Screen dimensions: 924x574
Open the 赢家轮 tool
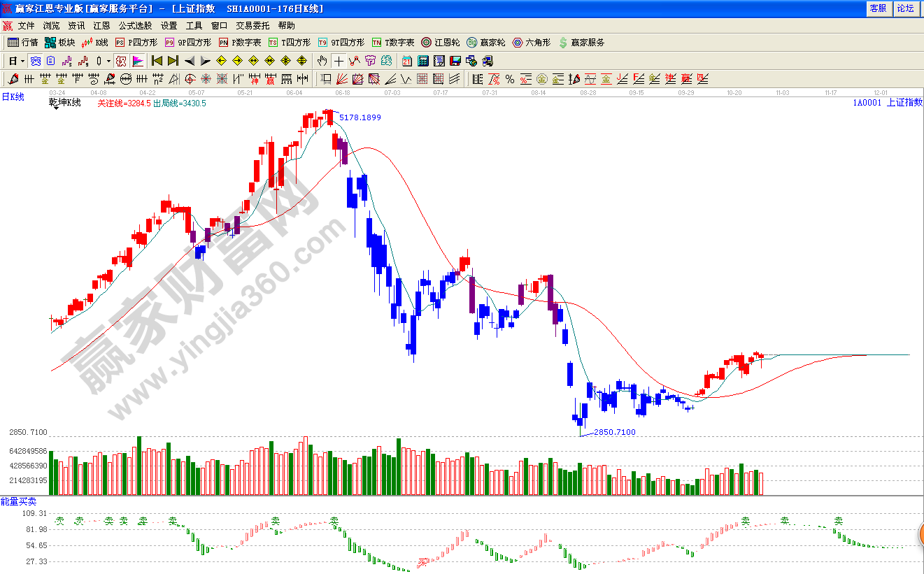(486, 43)
